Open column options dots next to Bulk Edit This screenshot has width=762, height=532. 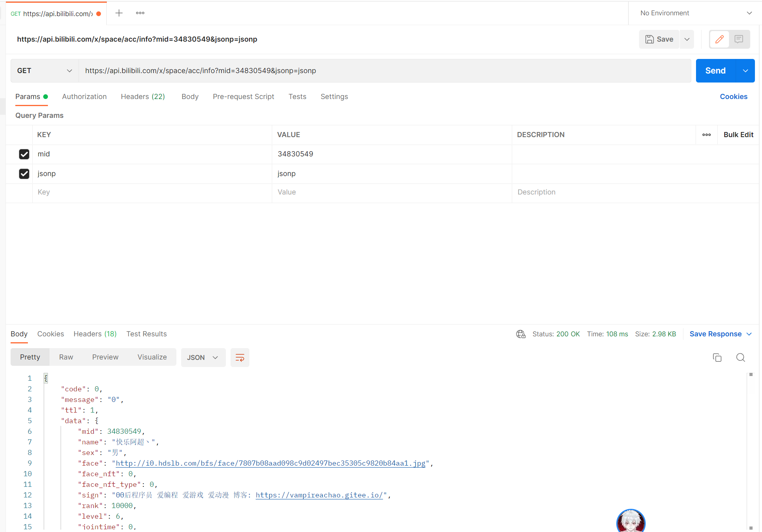coord(706,135)
